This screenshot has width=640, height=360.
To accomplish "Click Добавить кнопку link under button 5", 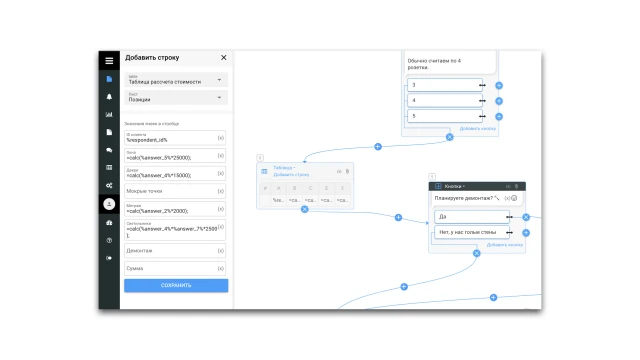I will point(478,129).
